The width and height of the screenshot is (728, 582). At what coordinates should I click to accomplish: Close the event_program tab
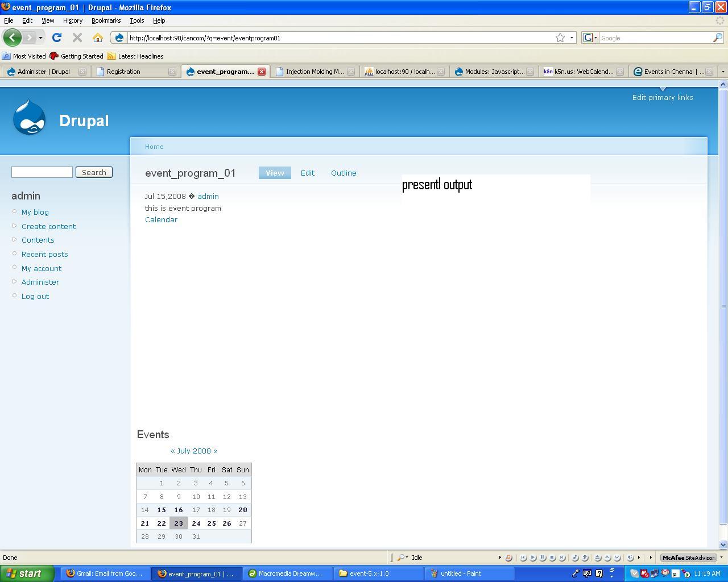tap(262, 72)
